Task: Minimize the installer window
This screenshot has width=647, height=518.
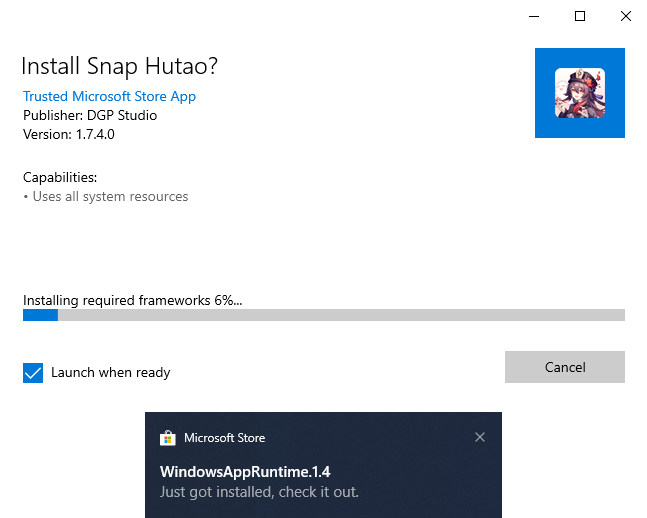Action: pyautogui.click(x=533, y=16)
